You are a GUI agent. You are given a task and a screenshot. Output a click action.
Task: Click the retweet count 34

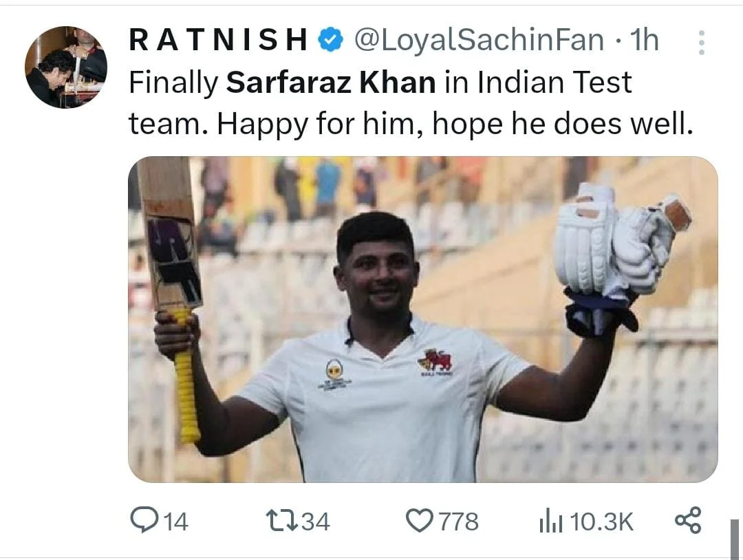(316, 521)
